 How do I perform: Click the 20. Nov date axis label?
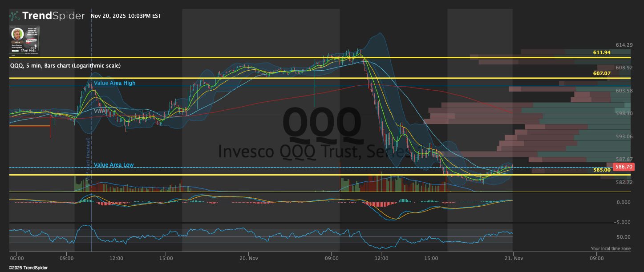click(x=248, y=258)
